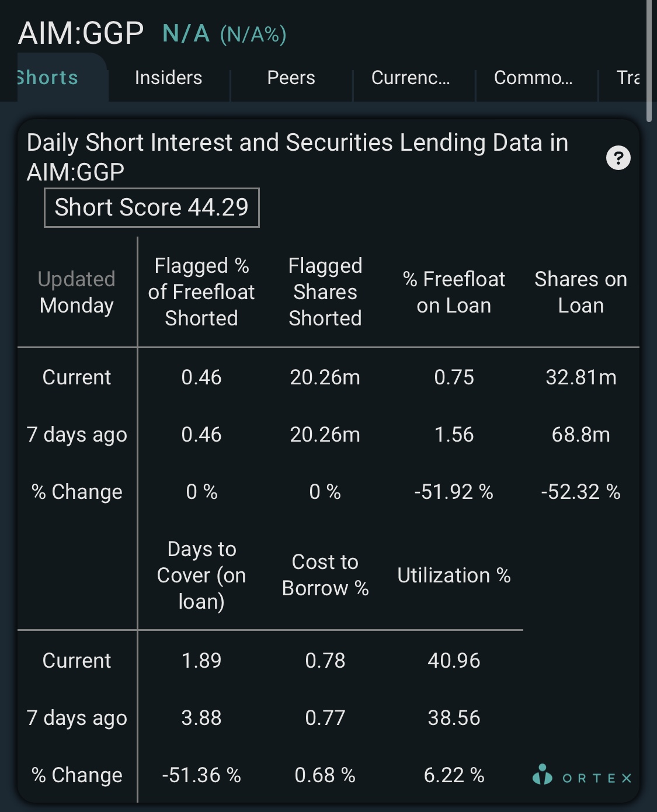The width and height of the screenshot is (657, 812).
Task: Click the current Utilization value 40.96
Action: point(454,661)
